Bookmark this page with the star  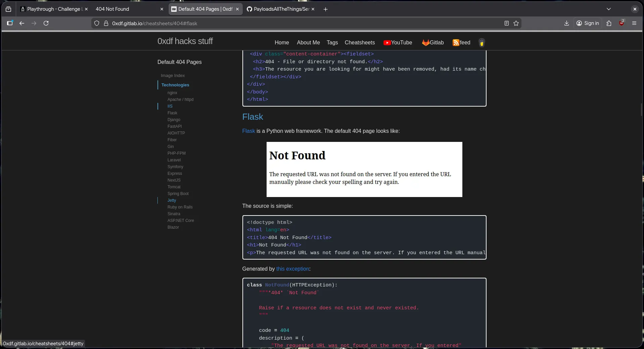tap(516, 23)
